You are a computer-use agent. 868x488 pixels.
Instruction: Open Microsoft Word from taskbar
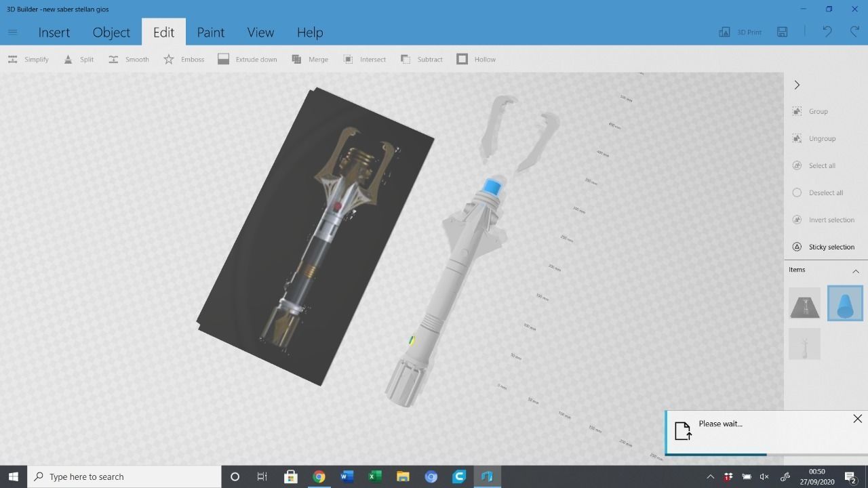(x=347, y=476)
